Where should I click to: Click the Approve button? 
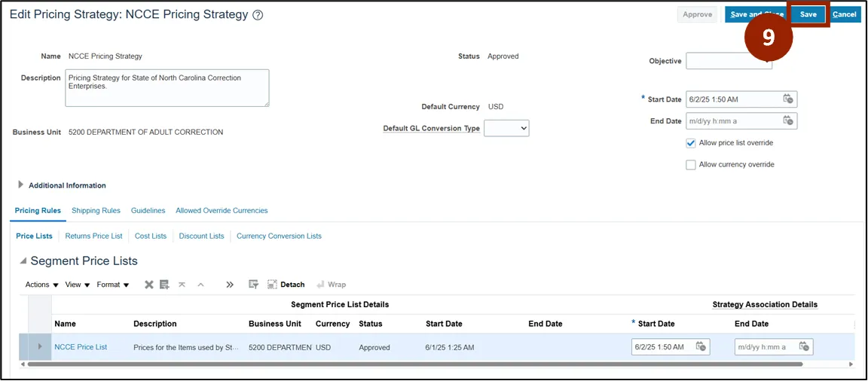coord(697,15)
